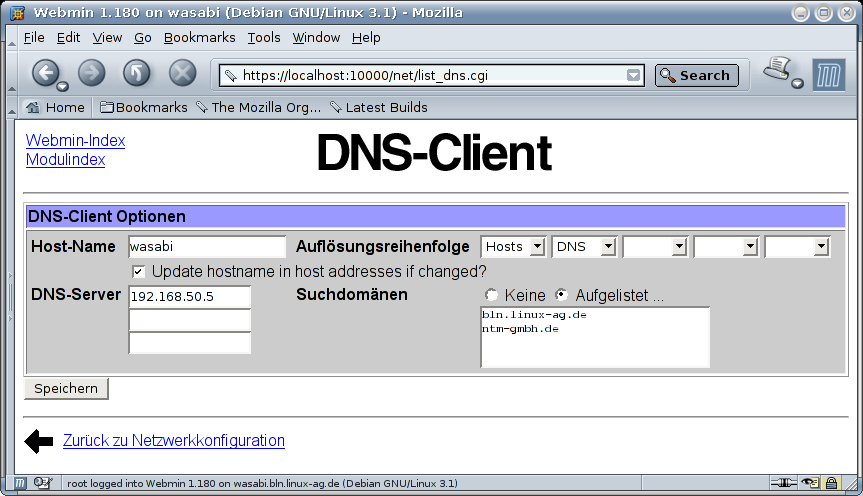The height and width of the screenshot is (496, 863).
Task: Click the online/offline plug icon
Action: pos(783,483)
